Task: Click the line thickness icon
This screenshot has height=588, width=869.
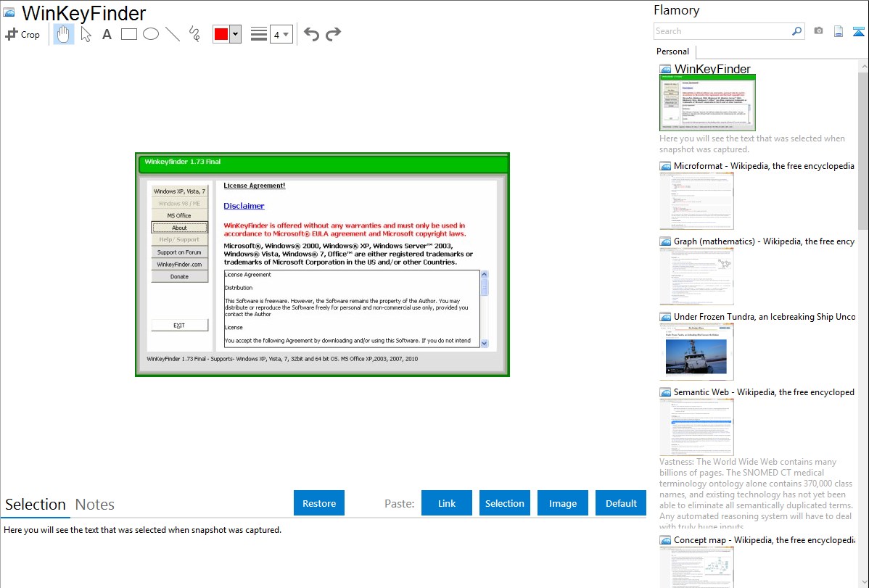Action: pyautogui.click(x=259, y=34)
